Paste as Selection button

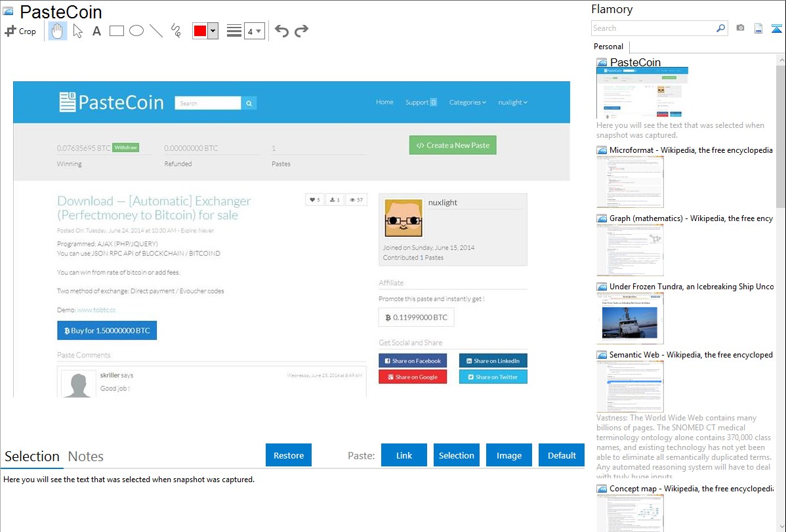(456, 455)
